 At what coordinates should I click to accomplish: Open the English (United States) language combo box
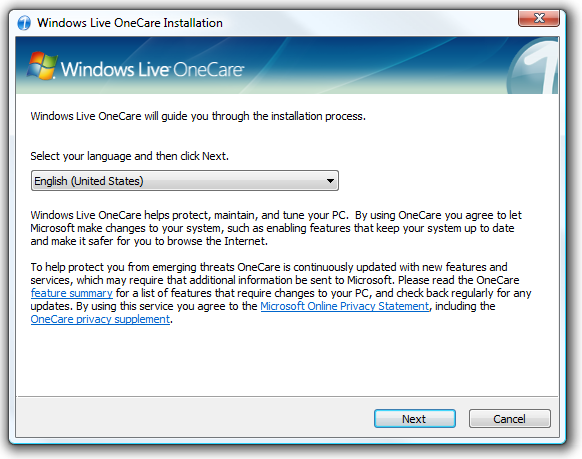pyautogui.click(x=185, y=181)
